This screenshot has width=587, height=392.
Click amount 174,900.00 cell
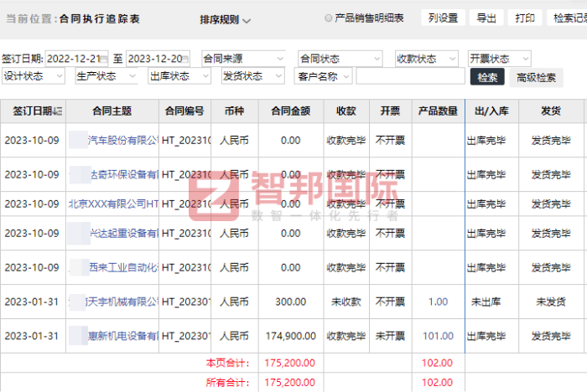point(291,336)
